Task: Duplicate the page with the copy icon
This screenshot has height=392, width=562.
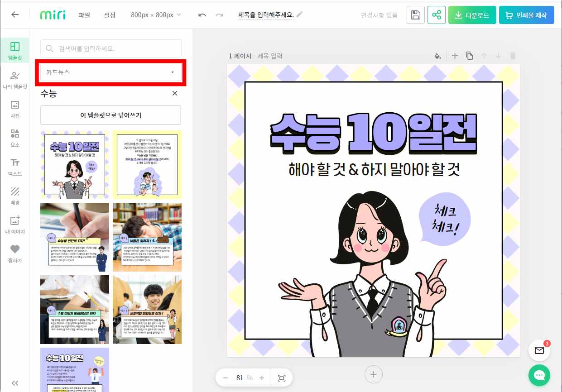Action: coord(470,56)
